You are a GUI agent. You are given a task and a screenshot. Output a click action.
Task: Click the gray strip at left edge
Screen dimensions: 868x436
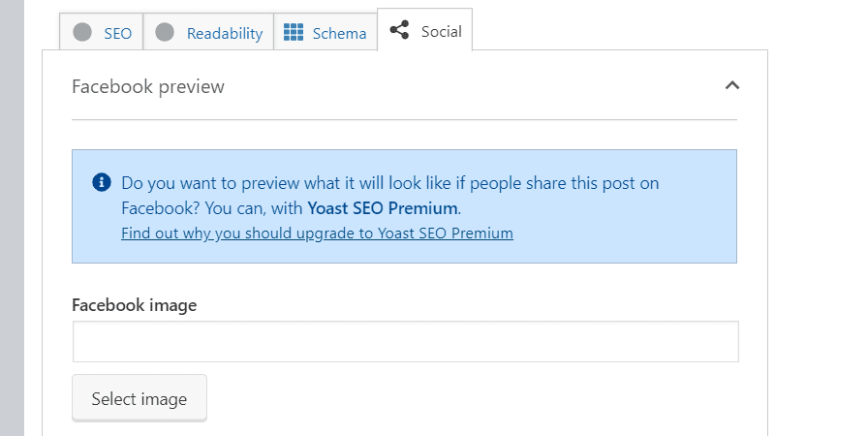[12, 218]
